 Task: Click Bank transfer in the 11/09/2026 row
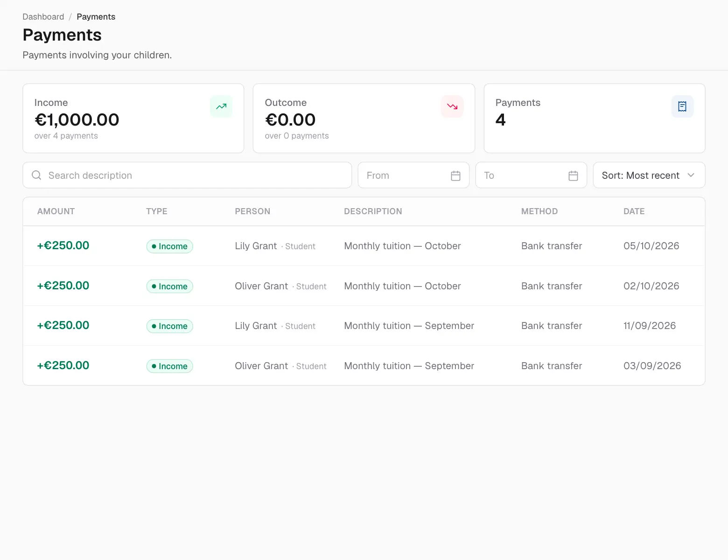click(552, 326)
